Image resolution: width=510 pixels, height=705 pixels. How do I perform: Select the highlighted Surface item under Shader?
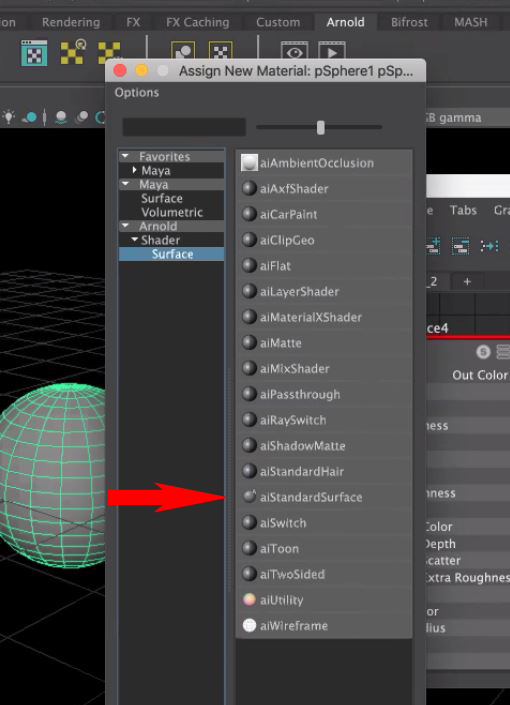click(172, 254)
